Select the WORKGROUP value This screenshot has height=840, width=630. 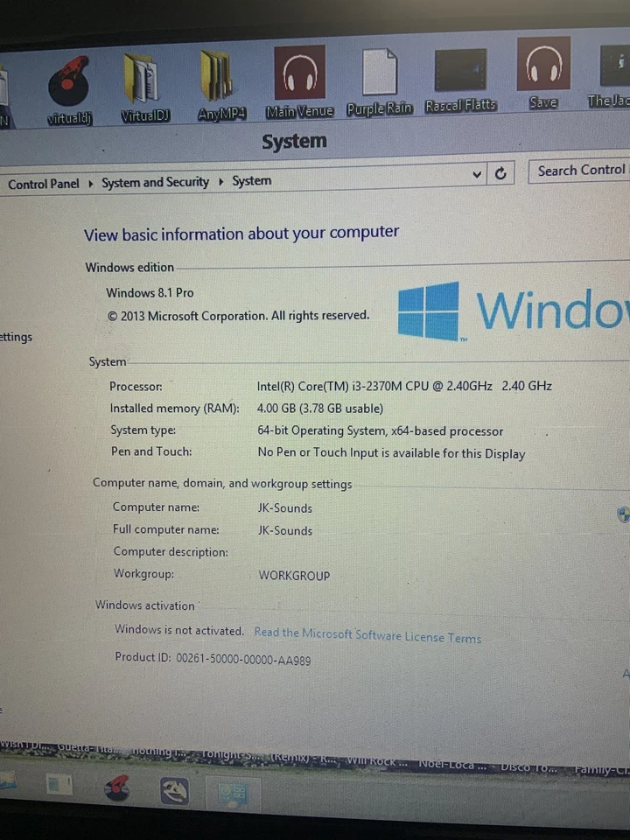click(294, 576)
